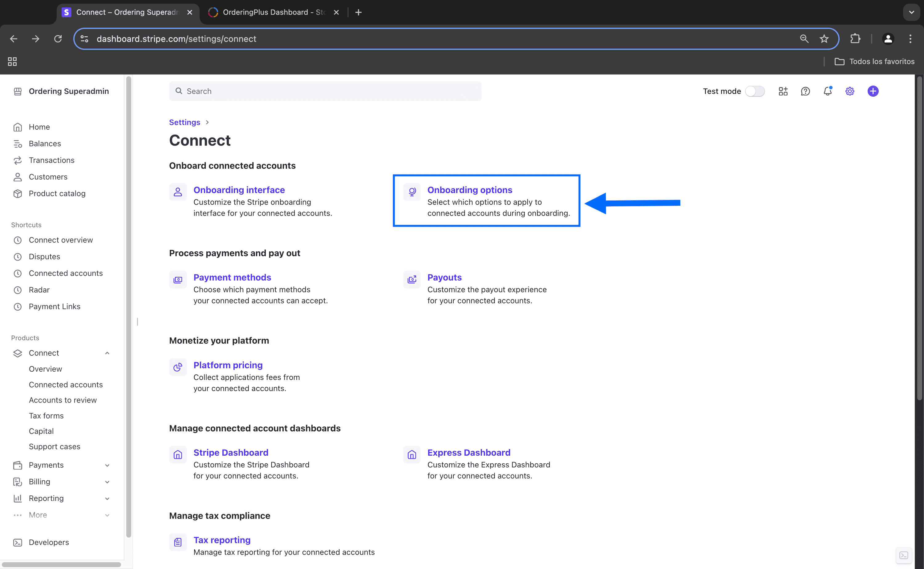The width and height of the screenshot is (924, 569).
Task: Open the Stripe apps grid icon
Action: tap(783, 91)
